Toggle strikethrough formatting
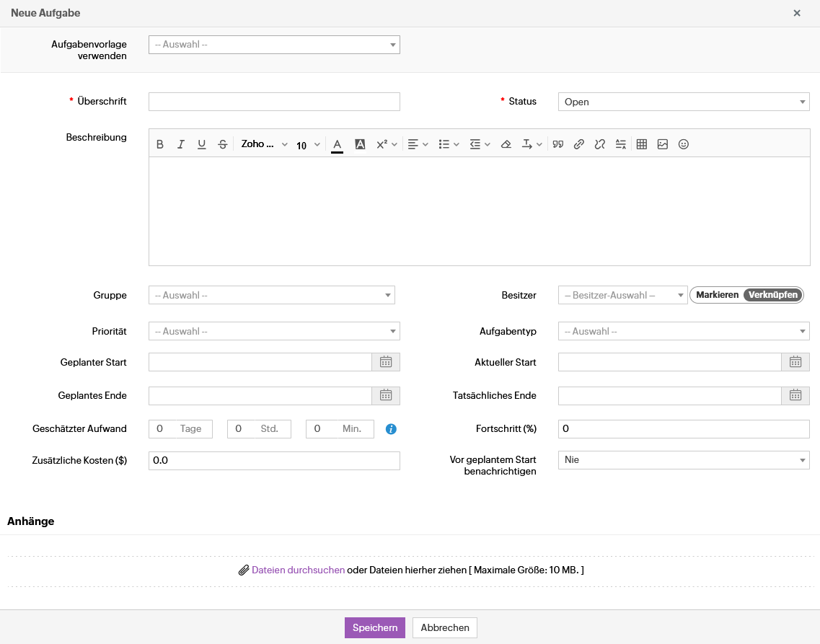The width and height of the screenshot is (820, 644). click(x=222, y=144)
